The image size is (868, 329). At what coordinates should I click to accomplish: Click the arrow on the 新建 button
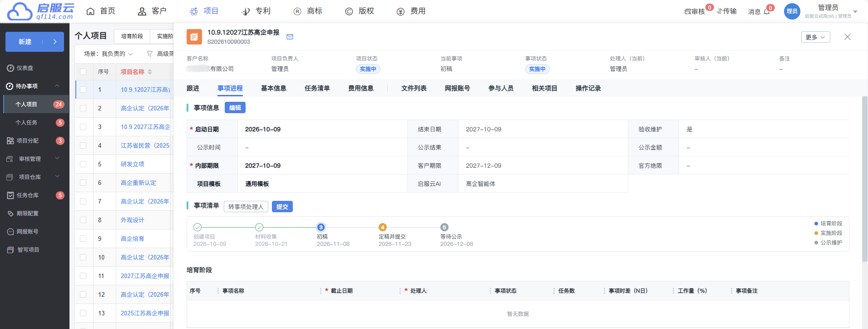[55, 42]
